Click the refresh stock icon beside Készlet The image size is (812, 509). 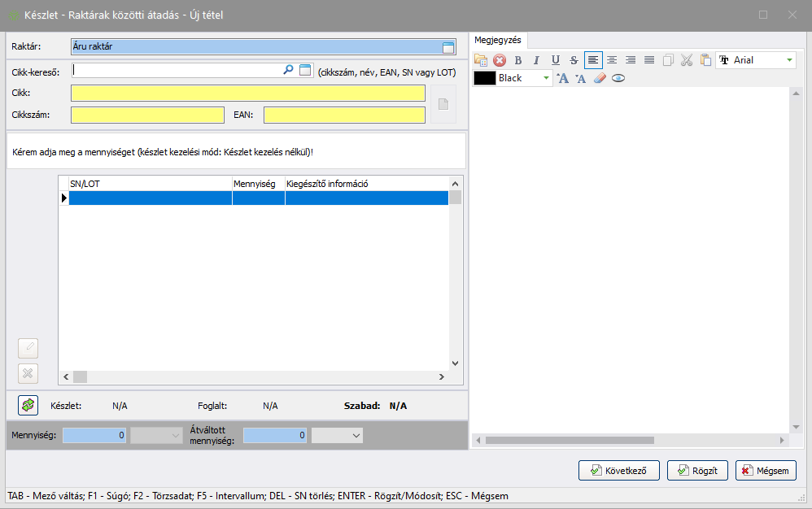click(28, 405)
